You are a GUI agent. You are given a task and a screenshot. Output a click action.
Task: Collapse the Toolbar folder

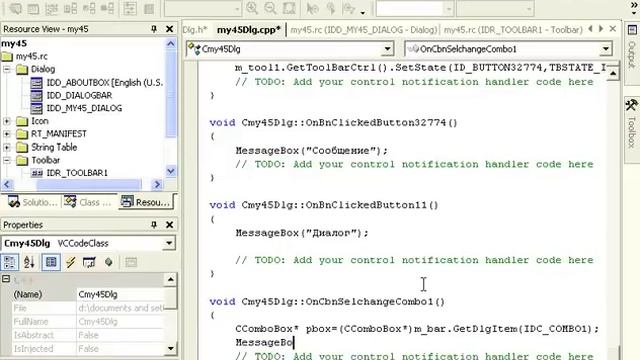(7, 160)
